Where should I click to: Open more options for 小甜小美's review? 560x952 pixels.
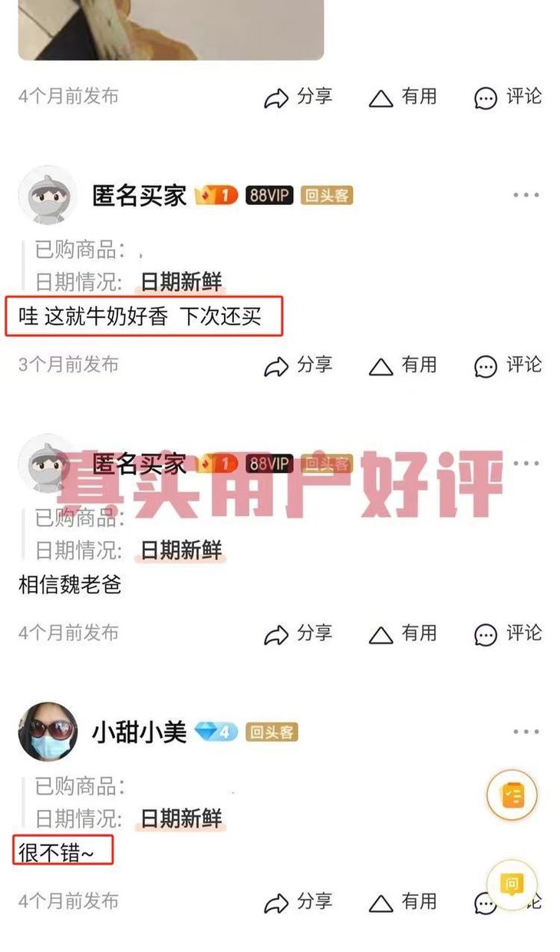pyautogui.click(x=526, y=732)
